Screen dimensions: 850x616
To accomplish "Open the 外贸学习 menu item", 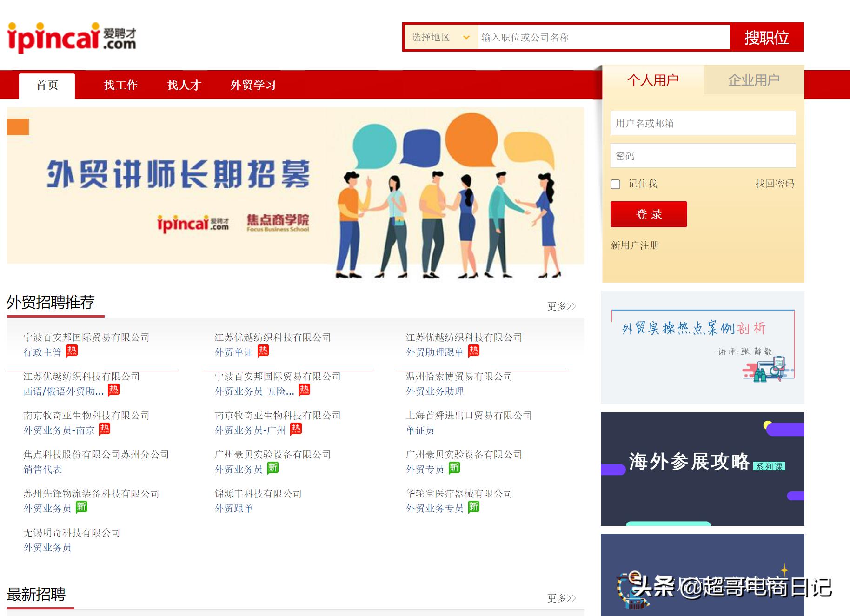I will (252, 85).
